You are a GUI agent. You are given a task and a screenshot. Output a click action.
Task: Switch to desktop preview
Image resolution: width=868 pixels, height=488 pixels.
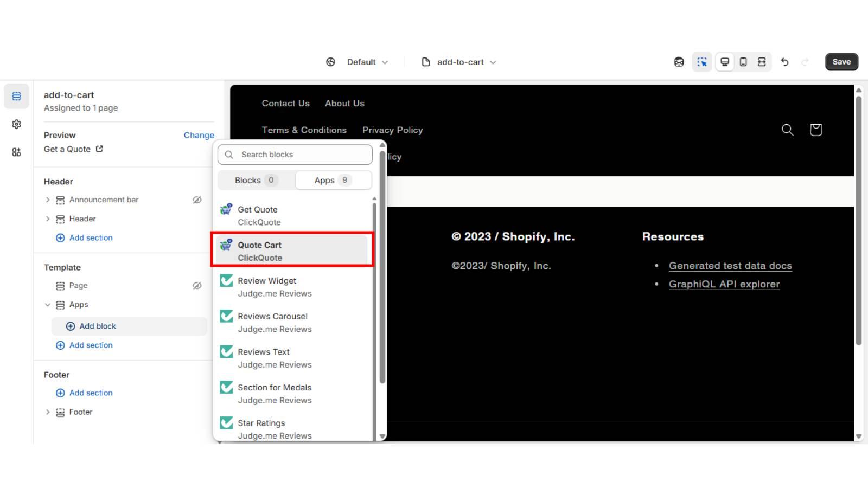(x=724, y=62)
